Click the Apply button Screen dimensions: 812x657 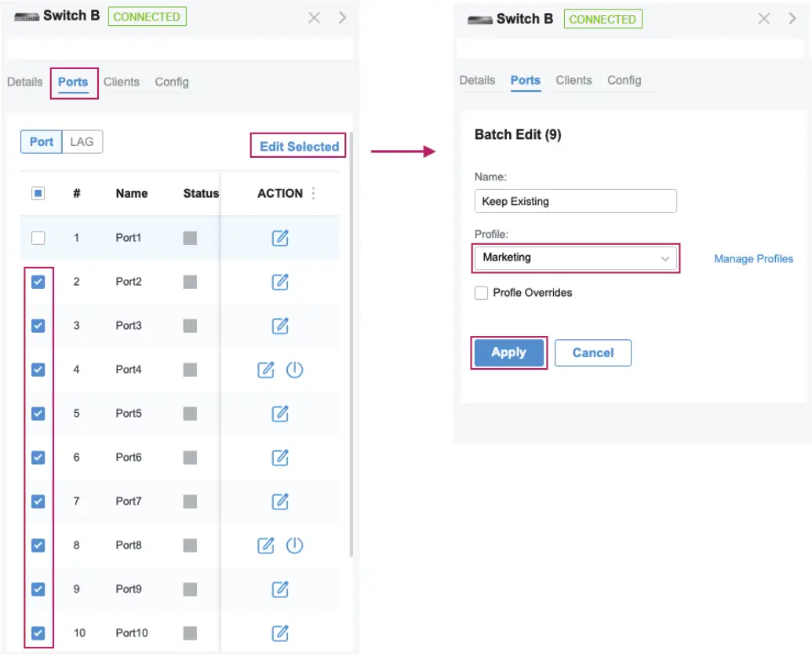(508, 352)
